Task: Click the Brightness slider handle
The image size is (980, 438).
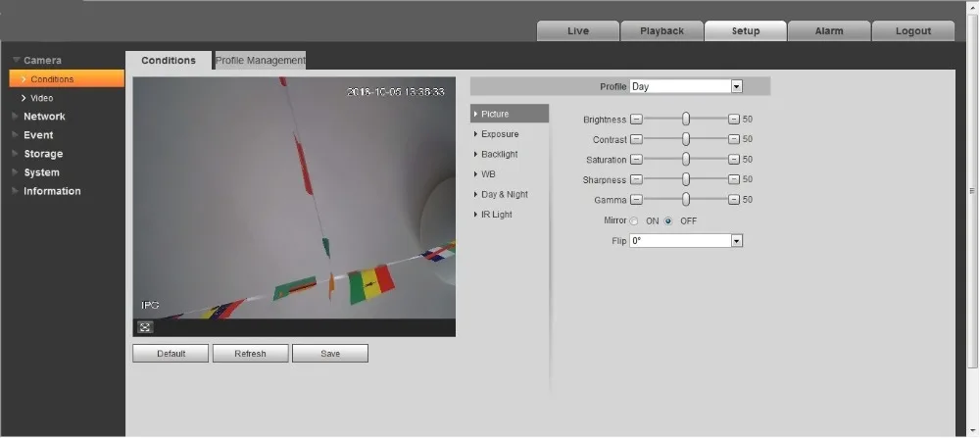Action: 686,119
